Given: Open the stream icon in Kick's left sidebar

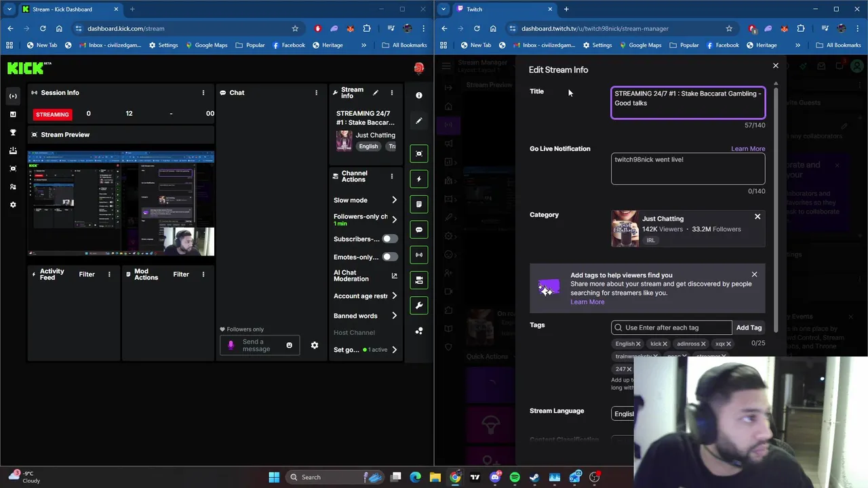Looking at the screenshot, I should tap(13, 96).
